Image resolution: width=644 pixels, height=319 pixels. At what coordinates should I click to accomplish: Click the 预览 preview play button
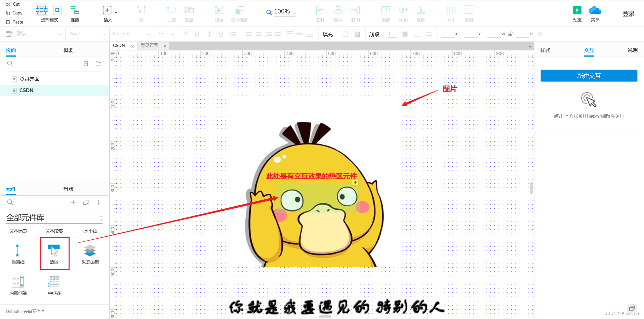coord(577,10)
